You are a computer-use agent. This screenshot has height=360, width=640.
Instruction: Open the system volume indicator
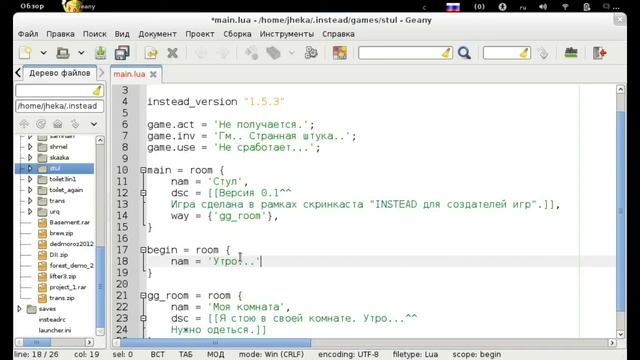[543, 7]
